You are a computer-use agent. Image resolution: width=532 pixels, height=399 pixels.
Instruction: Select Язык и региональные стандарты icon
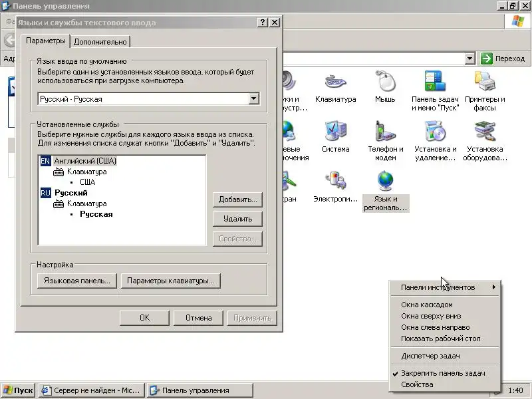point(386,191)
